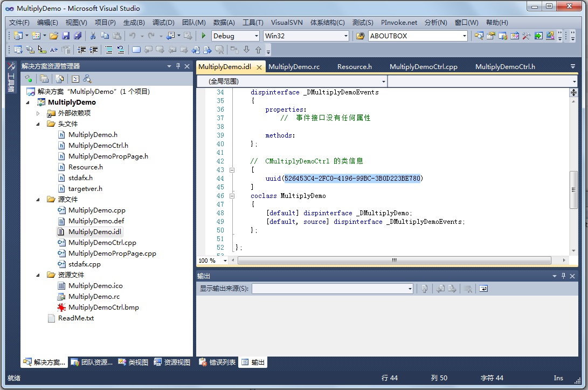The height and width of the screenshot is (390, 588).
Task: Expand the 外部依赖项 tree node
Action: tap(38, 113)
